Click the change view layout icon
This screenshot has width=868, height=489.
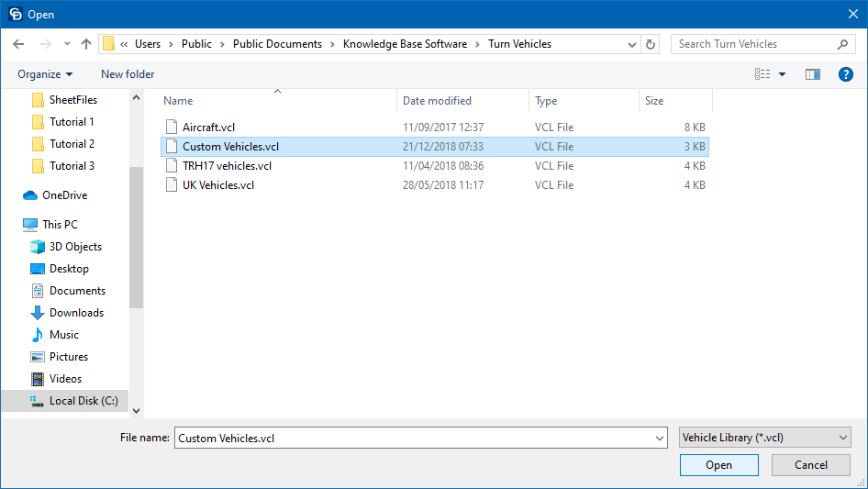762,74
